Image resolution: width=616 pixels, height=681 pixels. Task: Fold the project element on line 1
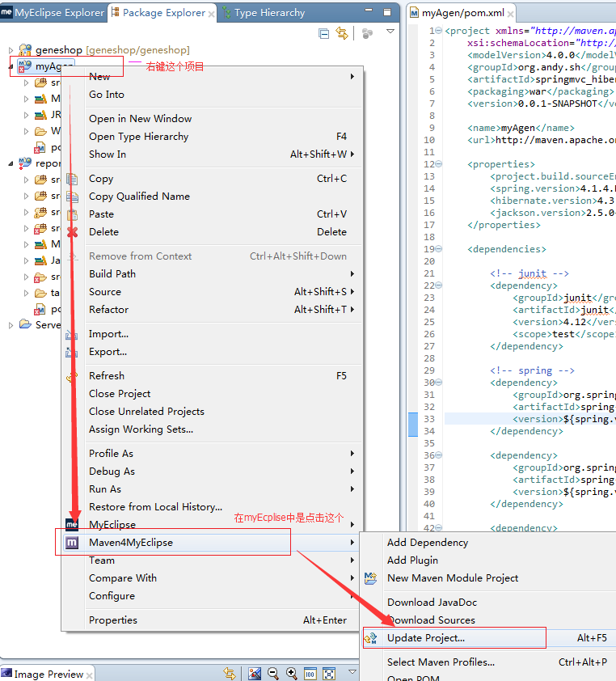[438, 31]
